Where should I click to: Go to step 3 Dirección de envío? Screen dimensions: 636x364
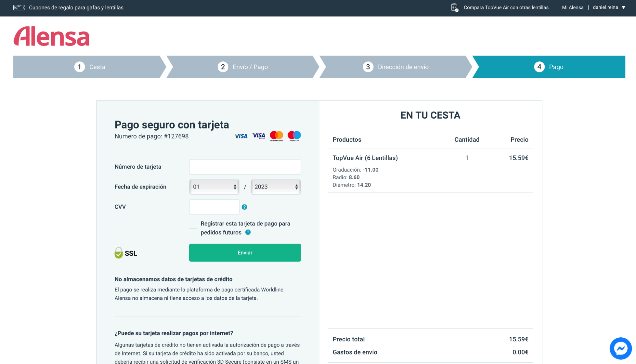tap(396, 67)
